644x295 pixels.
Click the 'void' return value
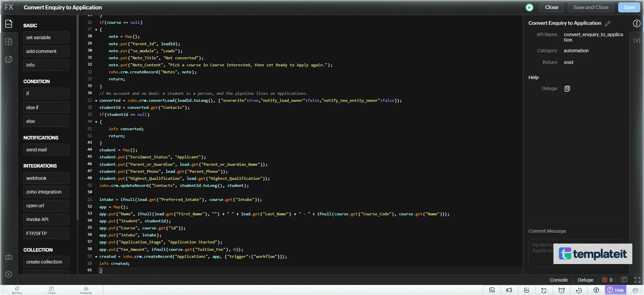click(x=568, y=62)
